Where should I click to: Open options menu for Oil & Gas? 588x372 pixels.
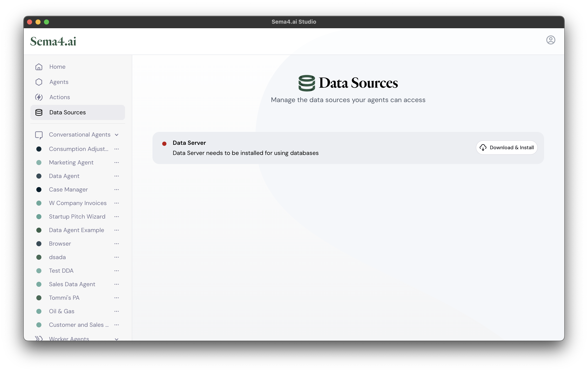click(x=116, y=311)
